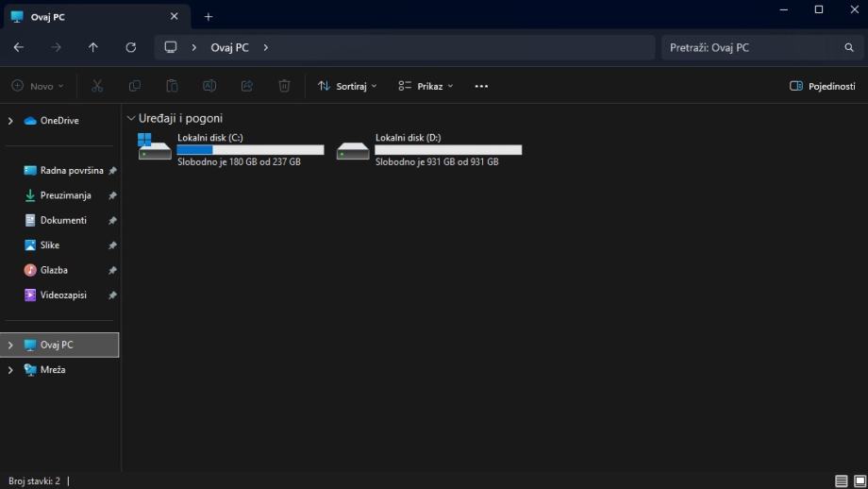Click Ovaj PC breadcrumb in address bar
The image size is (868, 489).
coord(229,47)
